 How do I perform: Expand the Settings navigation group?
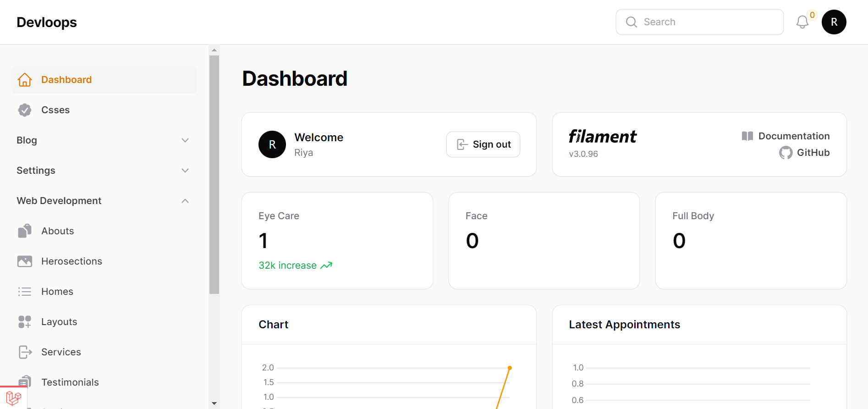185,171
